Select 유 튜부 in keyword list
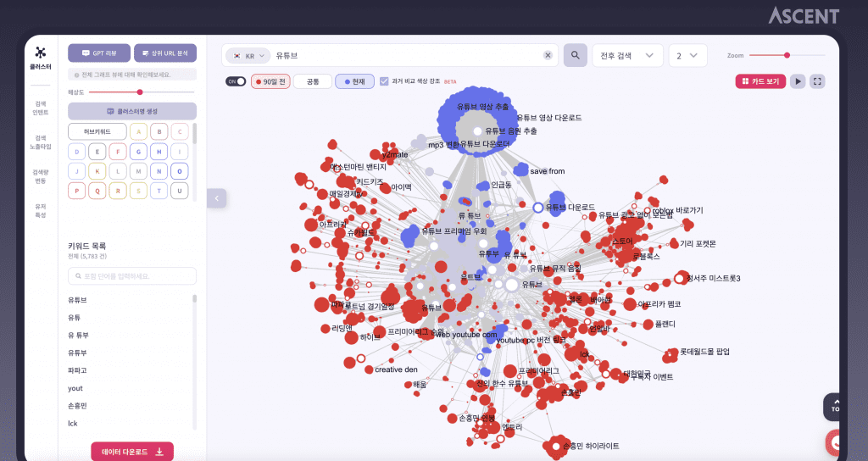868x461 pixels. tap(78, 336)
